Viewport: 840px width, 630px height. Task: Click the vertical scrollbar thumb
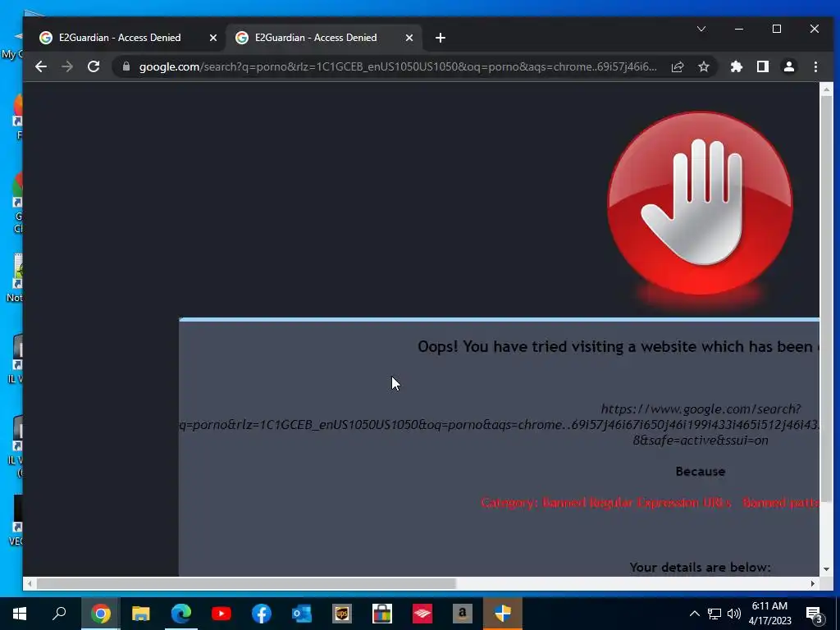coord(827,299)
